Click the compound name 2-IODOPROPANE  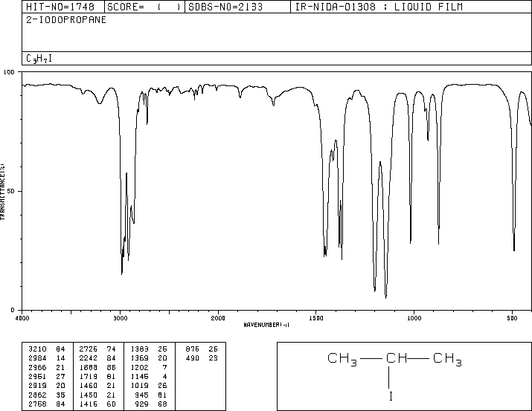[x=66, y=20]
